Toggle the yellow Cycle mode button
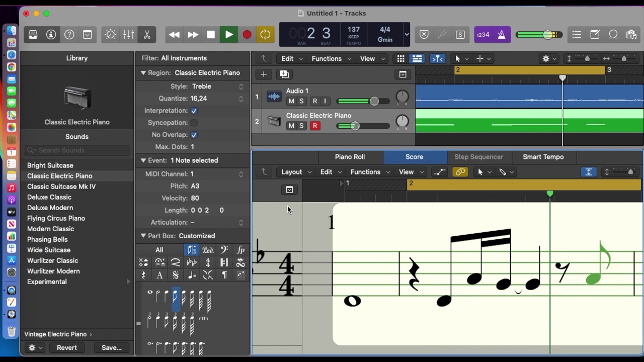Image resolution: width=644 pixels, height=362 pixels. point(265,35)
